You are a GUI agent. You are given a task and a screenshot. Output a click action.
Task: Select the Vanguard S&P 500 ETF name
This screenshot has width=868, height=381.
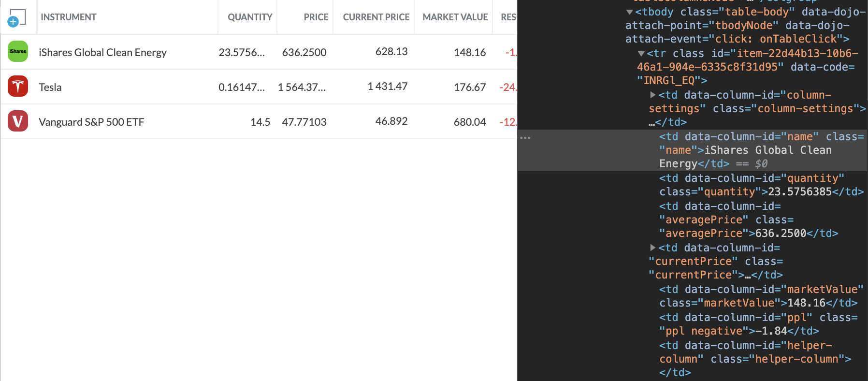[x=91, y=122]
